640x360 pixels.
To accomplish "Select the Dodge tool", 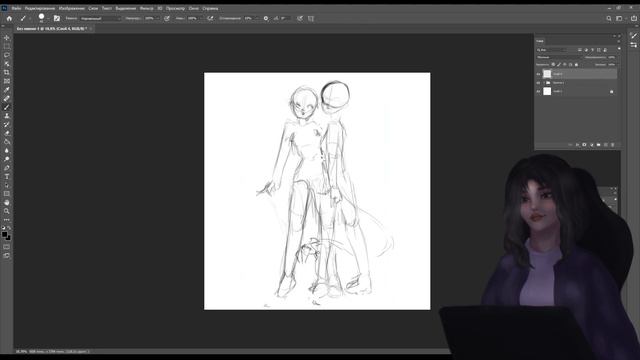I will (7, 159).
